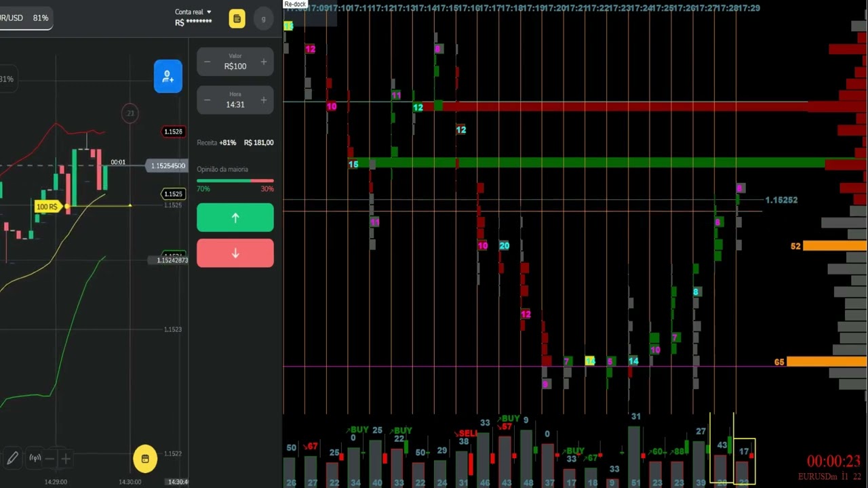Click the yellow-outlined 1.1525 price label

[x=173, y=194]
